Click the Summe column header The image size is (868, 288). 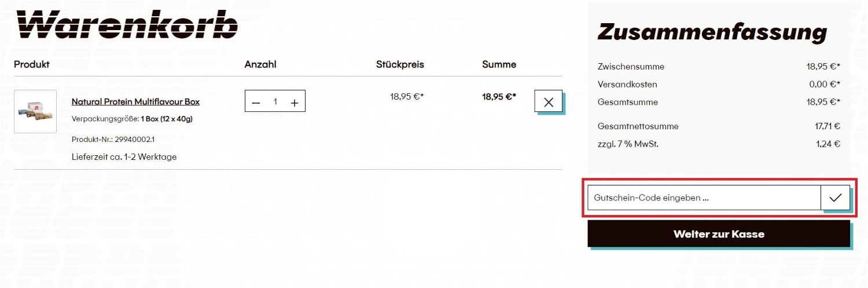point(499,64)
